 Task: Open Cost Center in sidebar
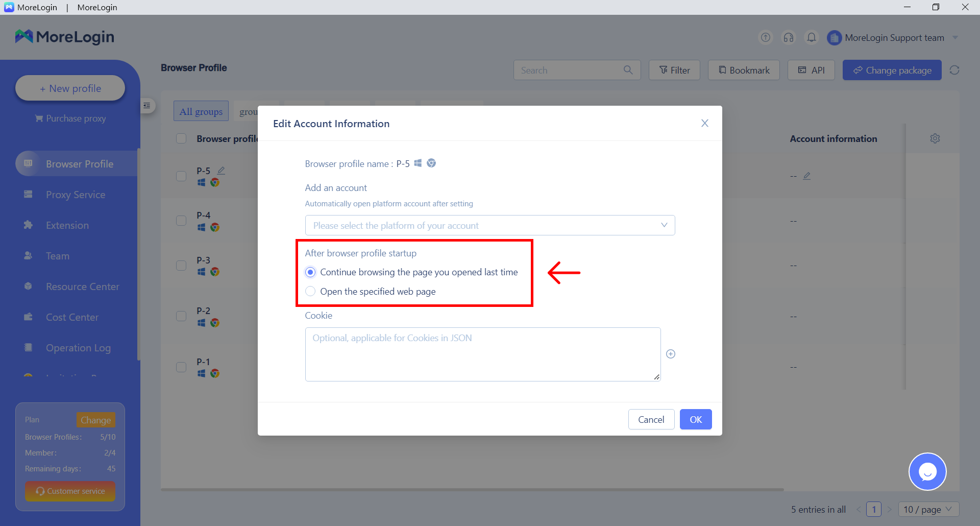click(72, 317)
